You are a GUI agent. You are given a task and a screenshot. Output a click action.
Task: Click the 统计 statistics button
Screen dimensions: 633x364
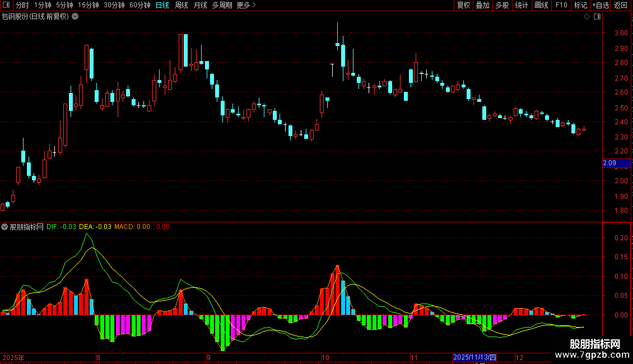click(x=522, y=5)
